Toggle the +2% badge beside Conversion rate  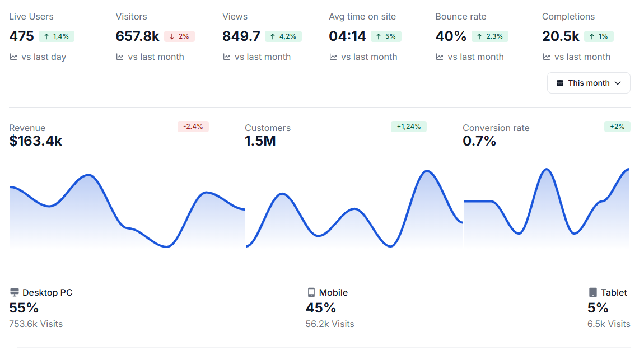pyautogui.click(x=617, y=126)
